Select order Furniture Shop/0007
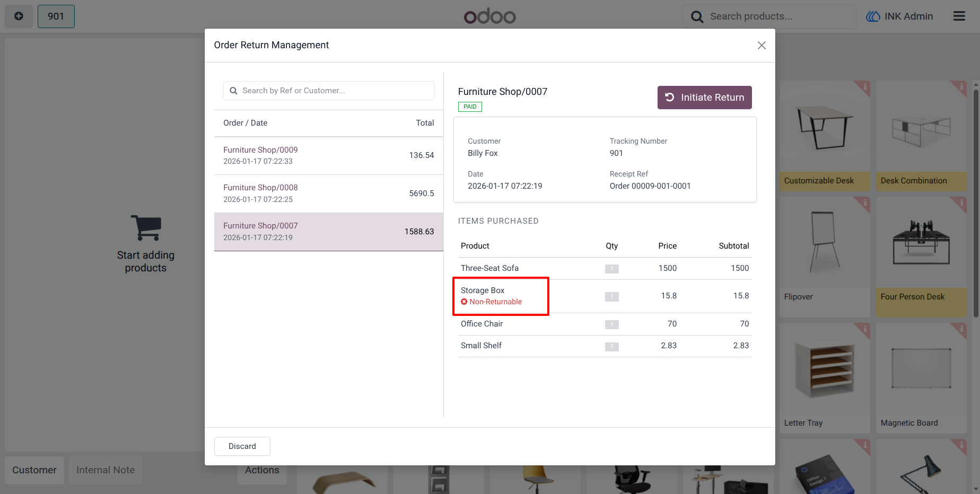 pyautogui.click(x=329, y=232)
